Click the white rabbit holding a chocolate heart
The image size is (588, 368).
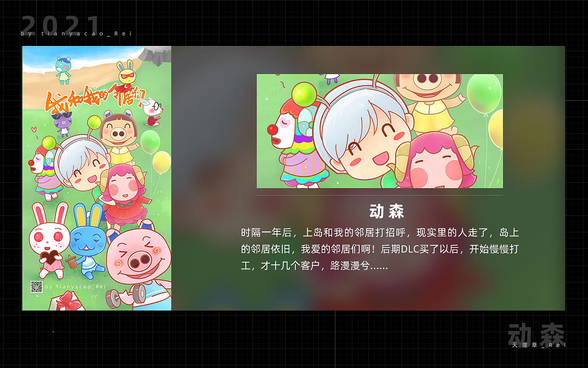(x=49, y=241)
